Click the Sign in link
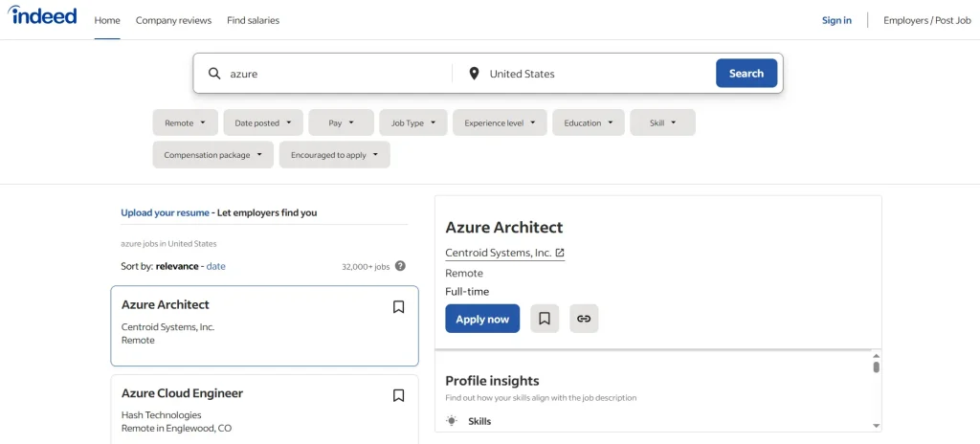 tap(836, 20)
